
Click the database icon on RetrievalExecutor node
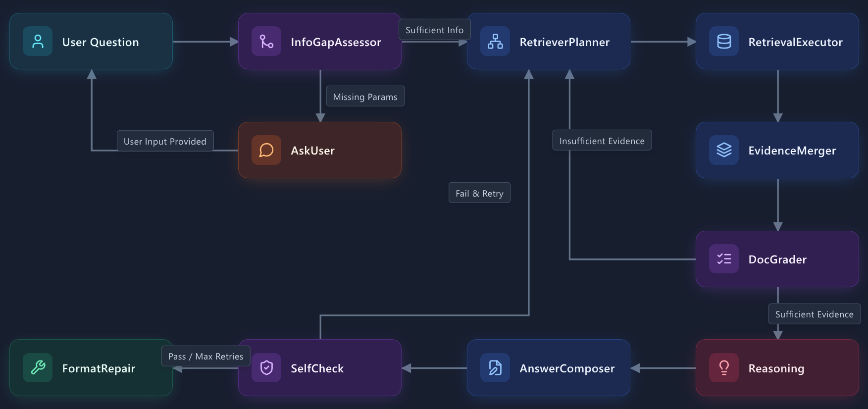click(x=724, y=42)
